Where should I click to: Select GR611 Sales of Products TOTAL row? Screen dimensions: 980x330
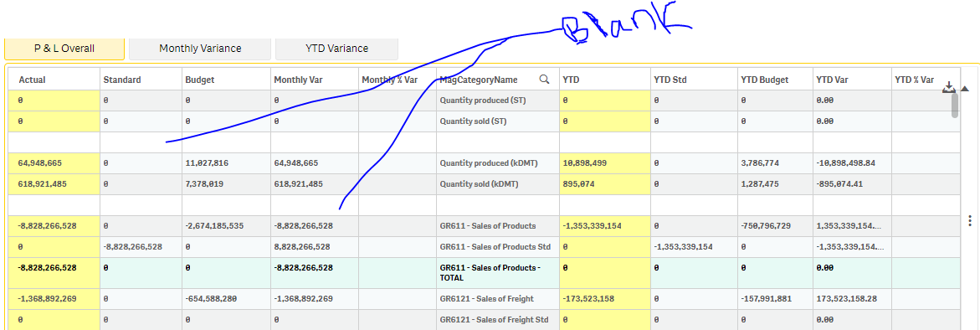(x=490, y=272)
